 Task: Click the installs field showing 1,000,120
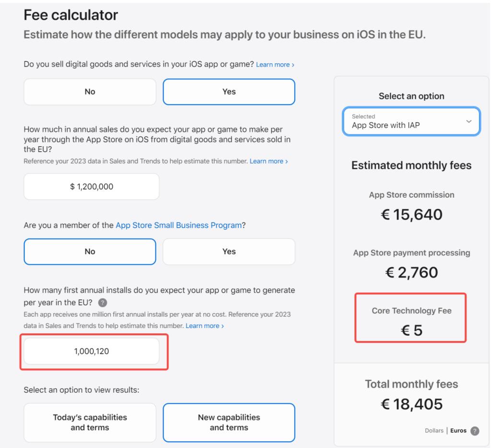point(91,351)
